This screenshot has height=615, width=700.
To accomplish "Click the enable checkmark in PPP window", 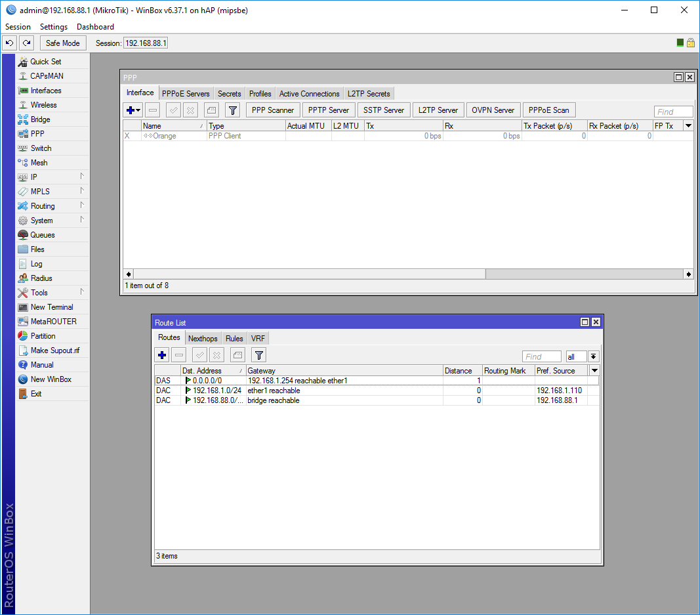I will (x=173, y=110).
